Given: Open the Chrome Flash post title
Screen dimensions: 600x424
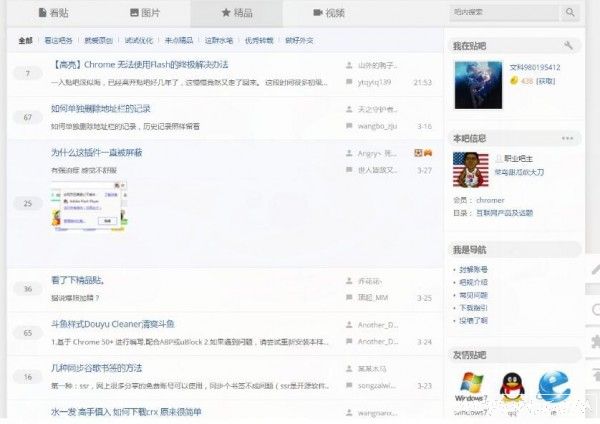Looking at the screenshot, I should point(139,65).
